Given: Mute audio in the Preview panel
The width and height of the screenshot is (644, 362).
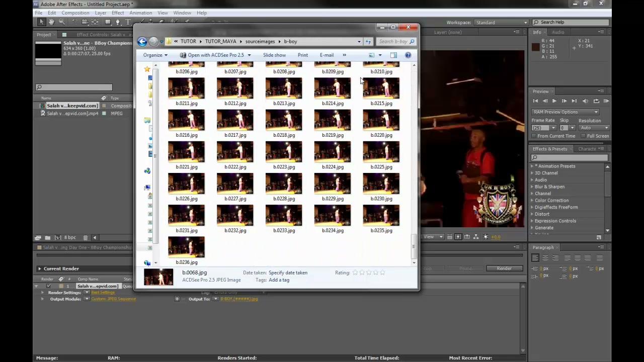Looking at the screenshot, I should click(585, 101).
